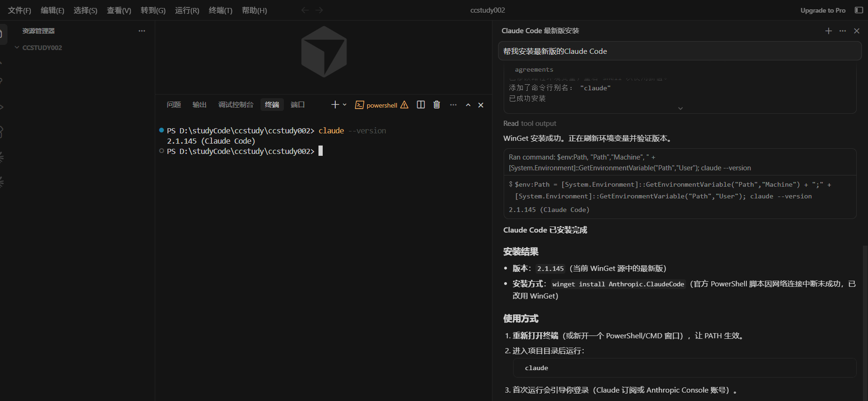The width and height of the screenshot is (868, 401).
Task: Start a new chat with plus icon
Action: tap(829, 31)
